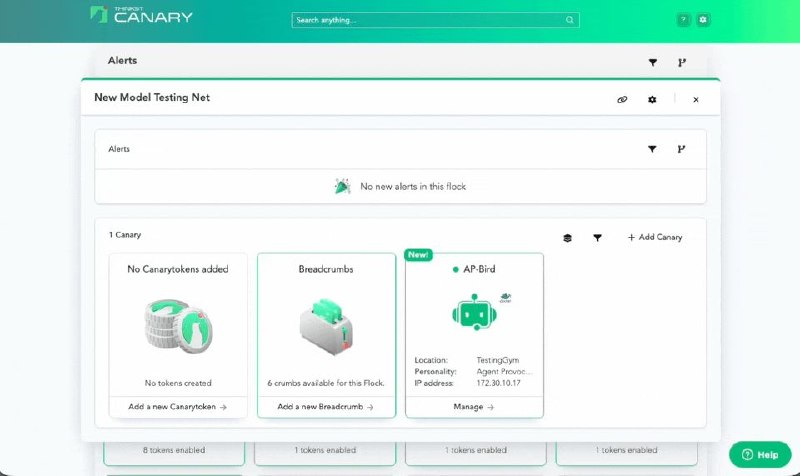Click the 'AP-Bird' device name

tap(479, 269)
